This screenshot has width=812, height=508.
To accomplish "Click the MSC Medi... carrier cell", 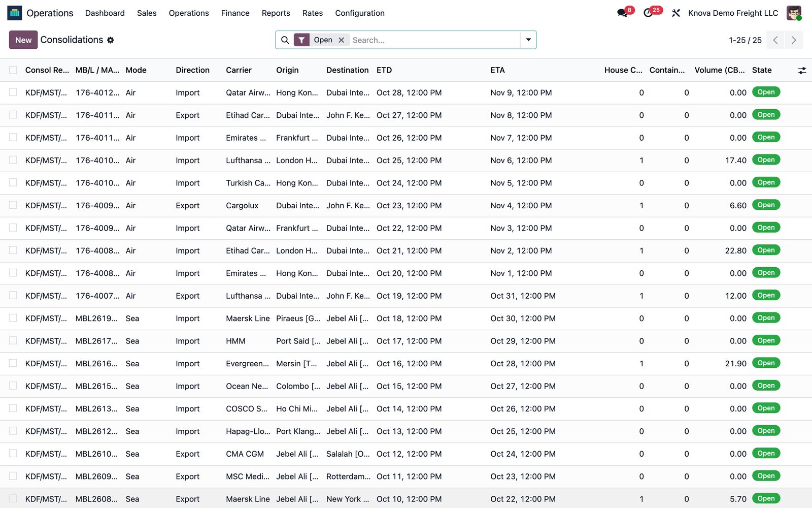I will (248, 477).
